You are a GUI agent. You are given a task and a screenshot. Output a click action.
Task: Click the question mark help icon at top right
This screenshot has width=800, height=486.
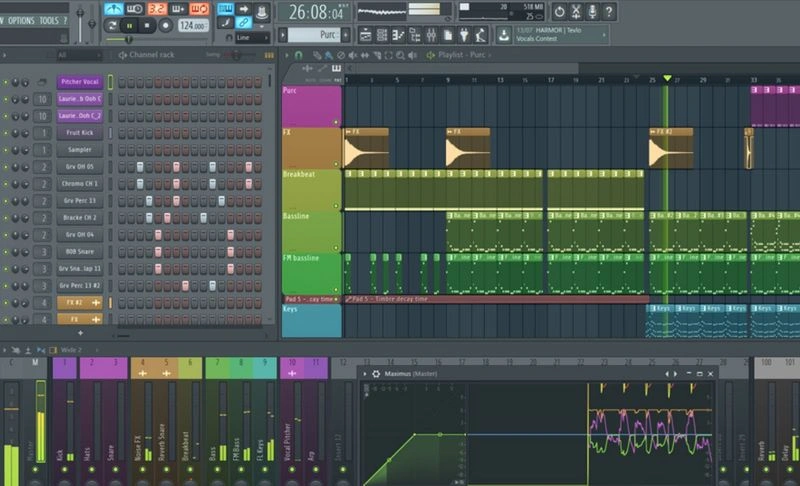tap(609, 11)
